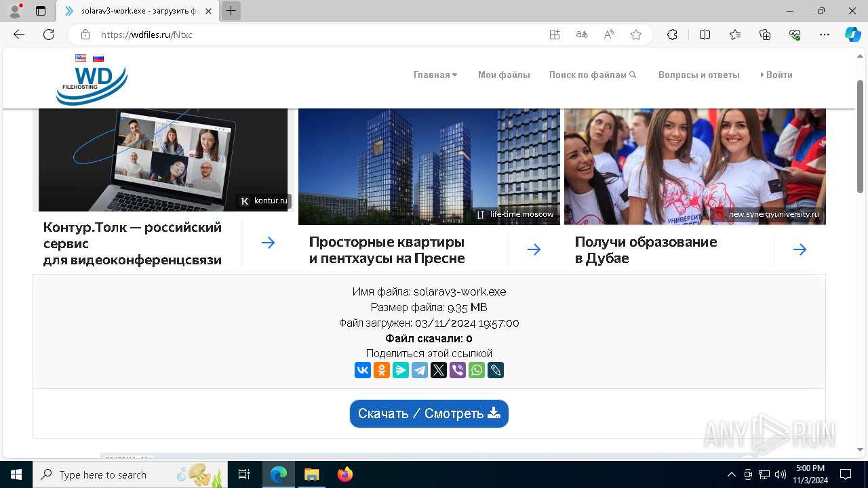Image resolution: width=868 pixels, height=488 pixels.
Task: Launch Firefox from taskbar
Action: (345, 474)
